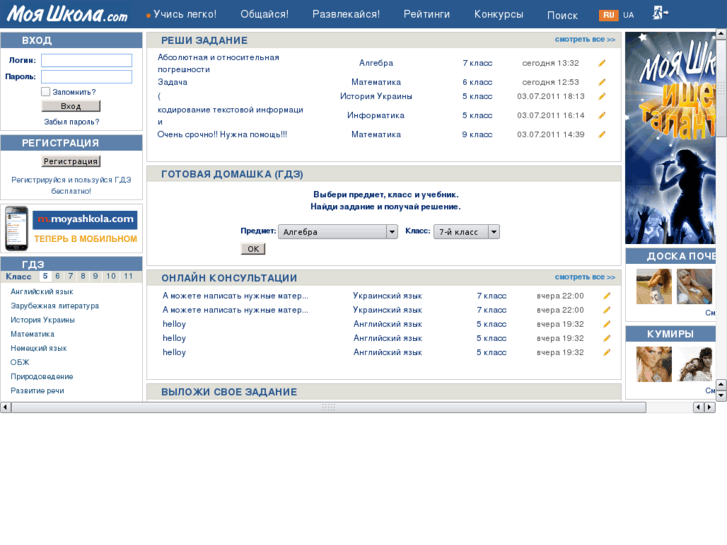727x545 pixels.
Task: Select class 8 tab in ГДЗ panel
Action: pyautogui.click(x=83, y=276)
